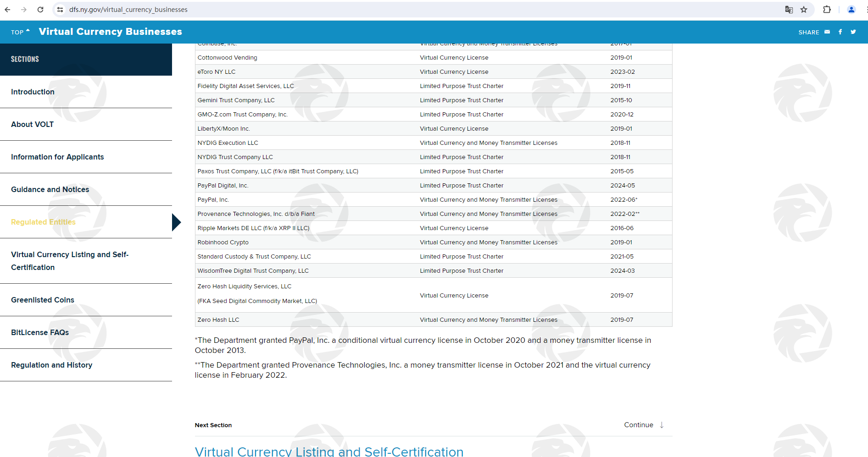Go to Guidance and Notices section

click(50, 189)
